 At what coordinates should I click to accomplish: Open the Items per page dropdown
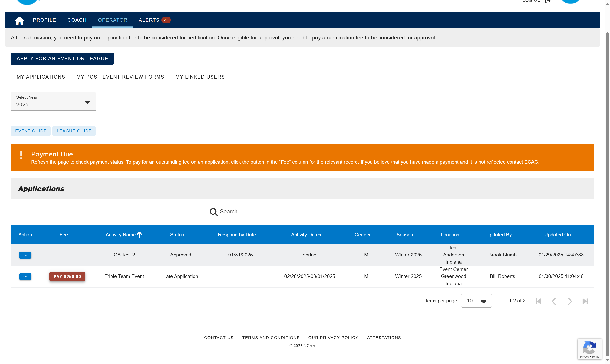coord(476,301)
